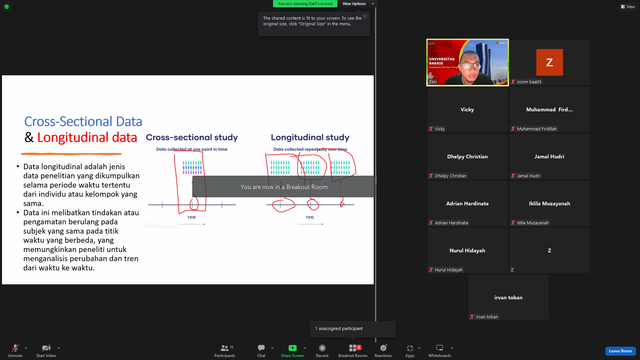
Task: Click 'Cross-sectional study' heading in slide
Action: point(192,138)
